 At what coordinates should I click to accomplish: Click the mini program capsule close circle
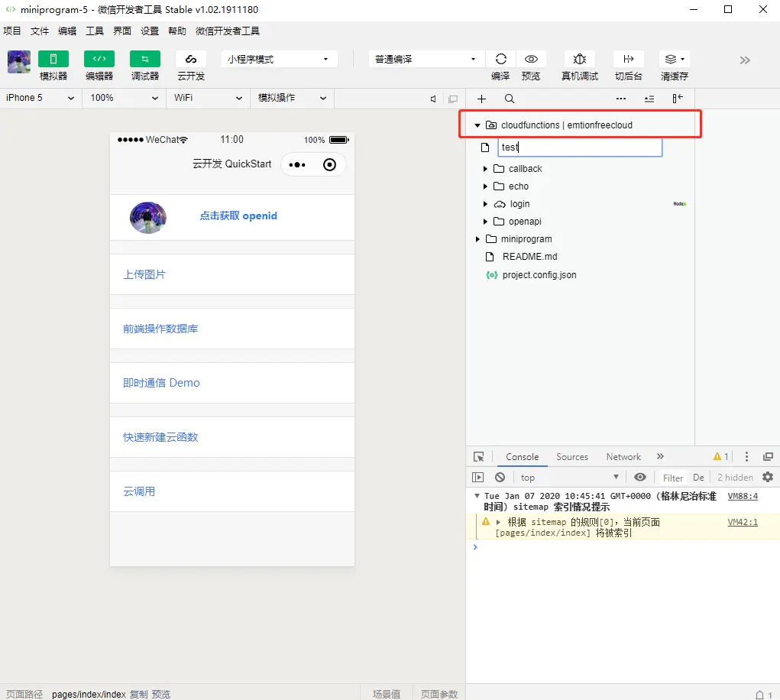coord(329,164)
